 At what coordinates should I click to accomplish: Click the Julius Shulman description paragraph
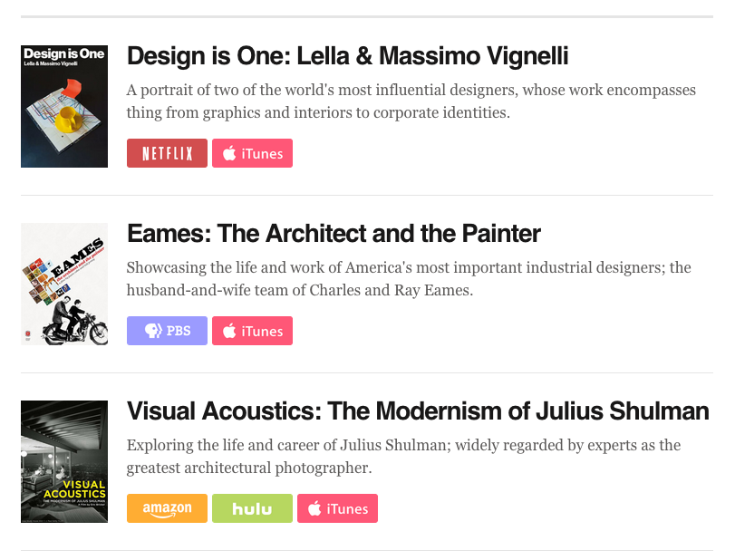pyautogui.click(x=403, y=457)
